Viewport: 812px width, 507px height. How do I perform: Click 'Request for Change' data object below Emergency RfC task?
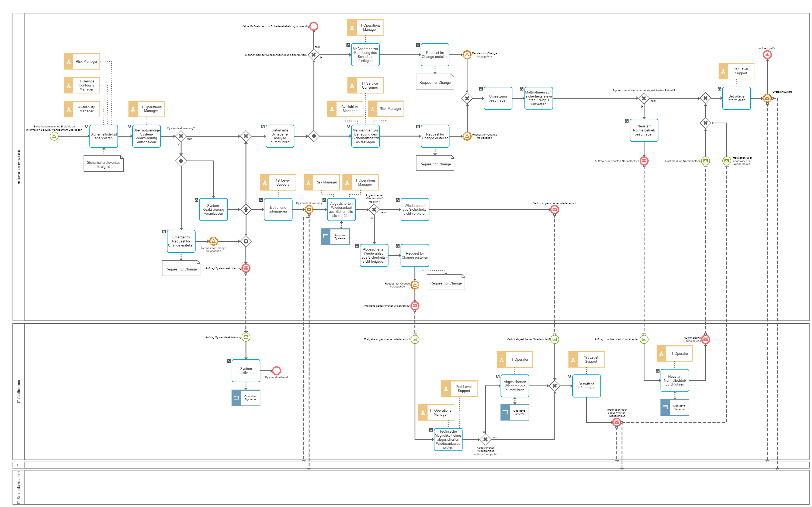[181, 268]
